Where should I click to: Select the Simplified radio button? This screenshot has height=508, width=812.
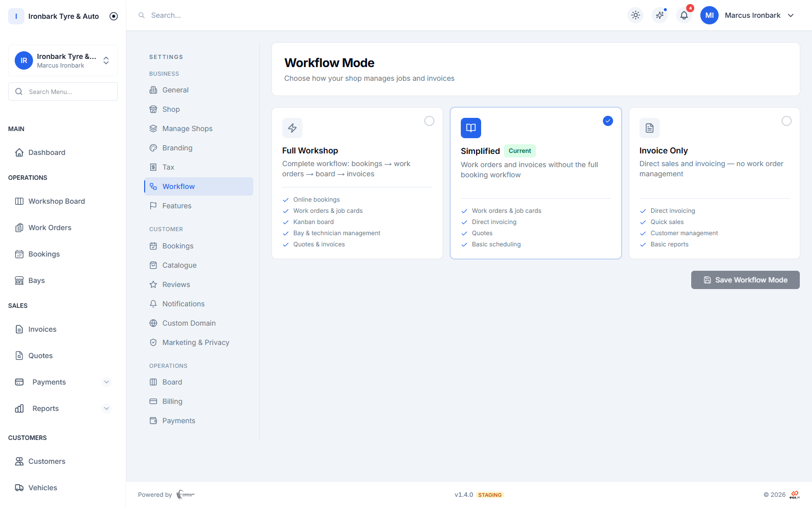[x=608, y=121]
